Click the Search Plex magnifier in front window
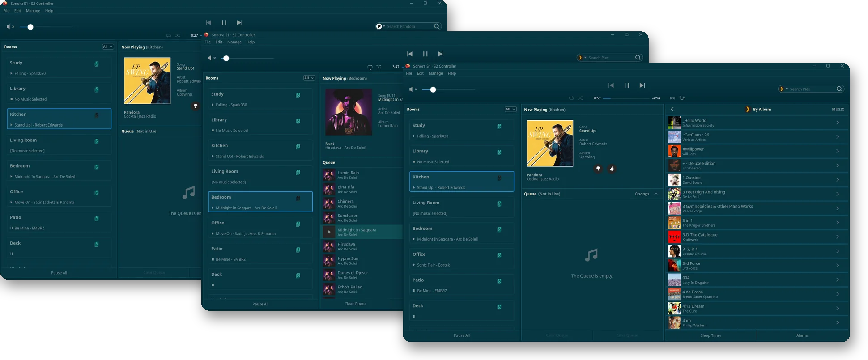 click(839, 89)
